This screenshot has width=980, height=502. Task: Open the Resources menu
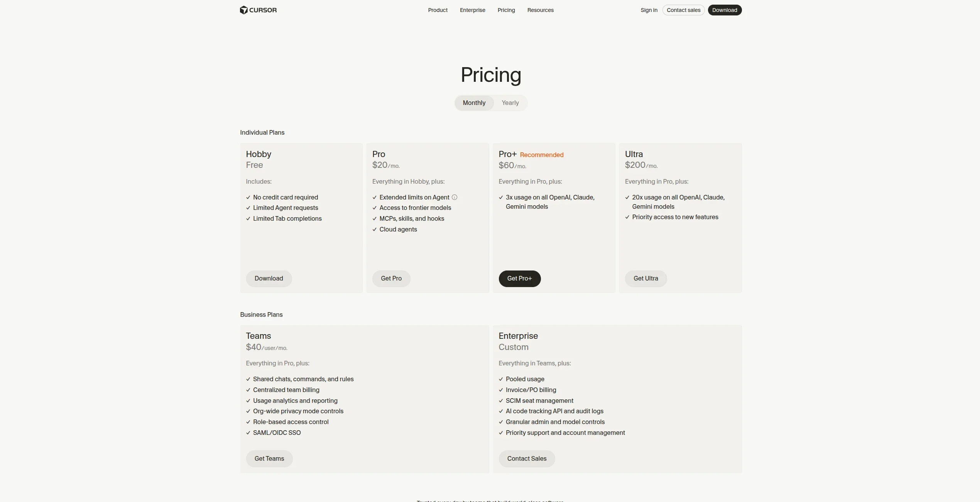point(540,10)
